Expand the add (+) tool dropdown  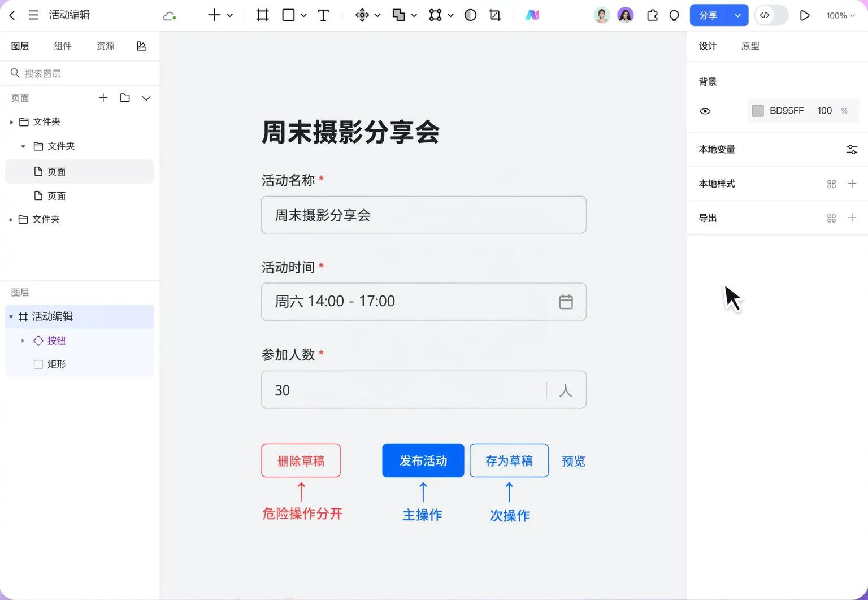tap(230, 15)
